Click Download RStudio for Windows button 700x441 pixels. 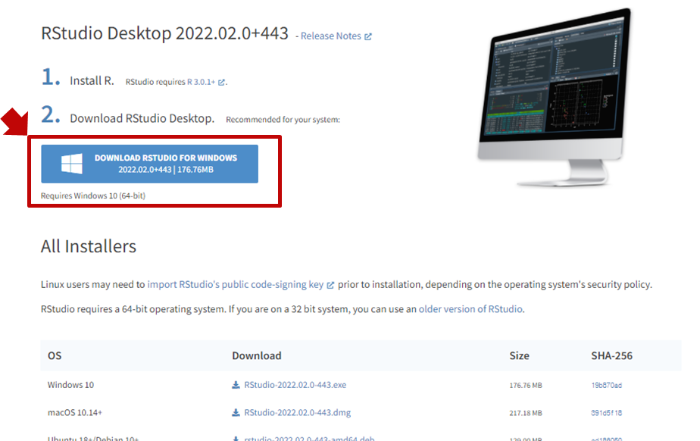click(150, 164)
